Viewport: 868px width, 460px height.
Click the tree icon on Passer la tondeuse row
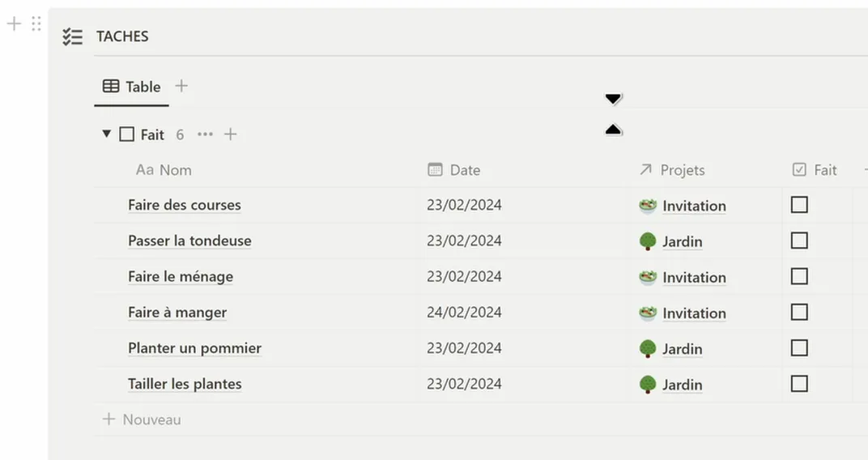pos(648,241)
